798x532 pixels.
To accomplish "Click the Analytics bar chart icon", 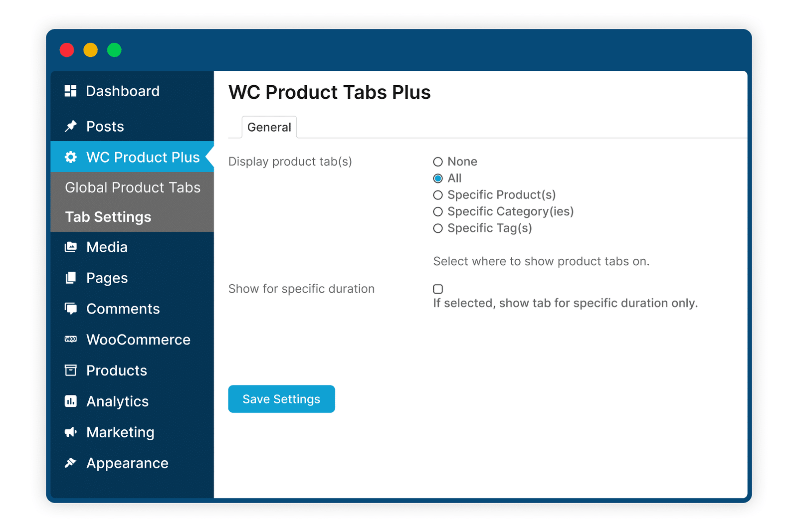I will (x=71, y=401).
